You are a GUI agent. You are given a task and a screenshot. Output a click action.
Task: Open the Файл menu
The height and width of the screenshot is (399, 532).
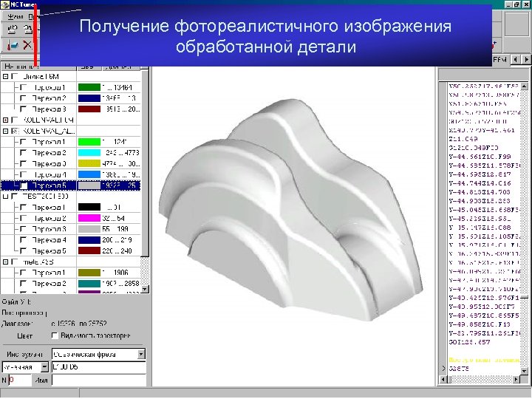tap(15, 16)
